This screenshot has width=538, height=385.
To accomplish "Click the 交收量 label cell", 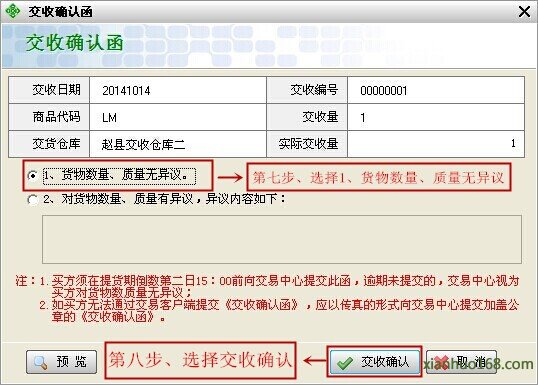I will click(x=307, y=117).
